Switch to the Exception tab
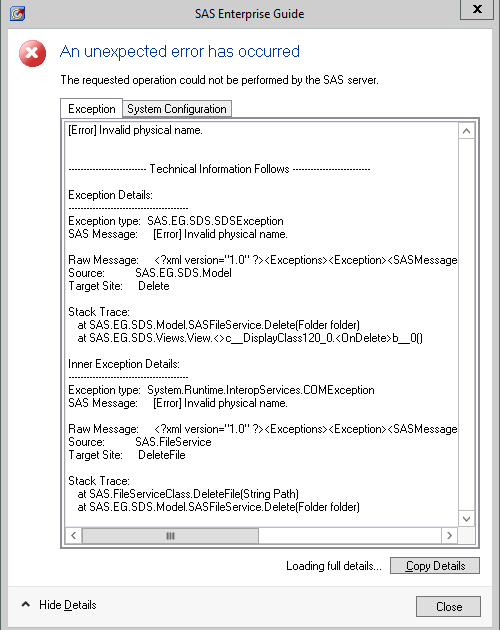Screen dimensions: 500x630 pos(92,109)
